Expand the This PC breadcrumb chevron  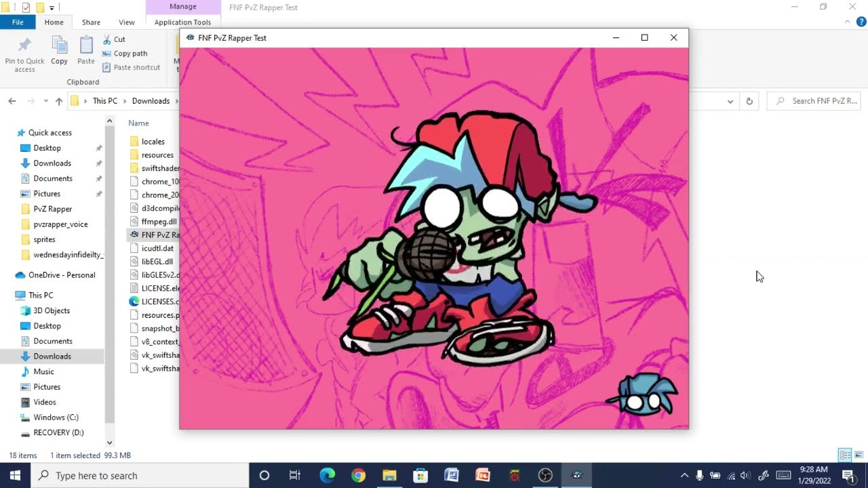click(x=125, y=101)
